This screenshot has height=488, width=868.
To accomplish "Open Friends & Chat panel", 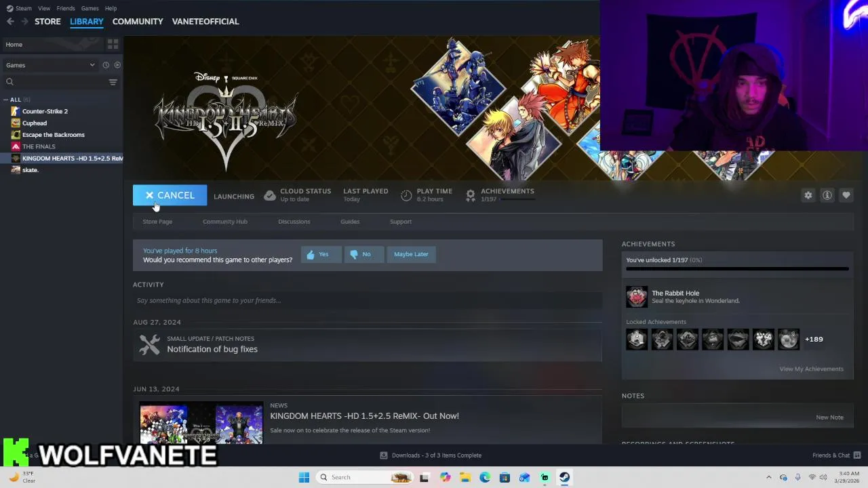I will (x=836, y=455).
